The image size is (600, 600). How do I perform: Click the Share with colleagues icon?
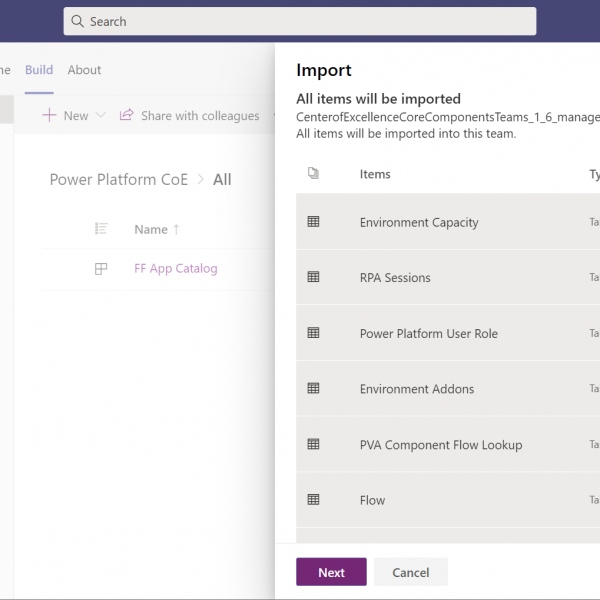pyautogui.click(x=127, y=115)
